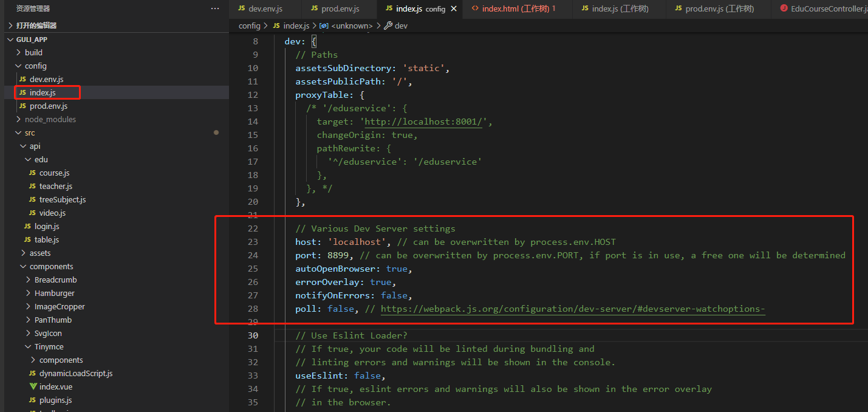Click assetsSubDirectory 'static' value
Image resolution: width=868 pixels, height=412 pixels.
423,68
